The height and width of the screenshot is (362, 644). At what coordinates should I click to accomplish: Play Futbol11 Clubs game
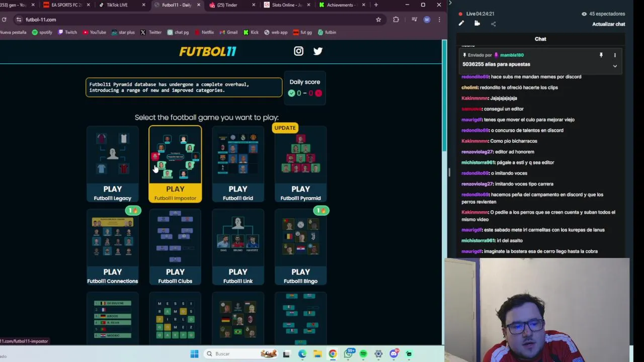pyautogui.click(x=175, y=247)
